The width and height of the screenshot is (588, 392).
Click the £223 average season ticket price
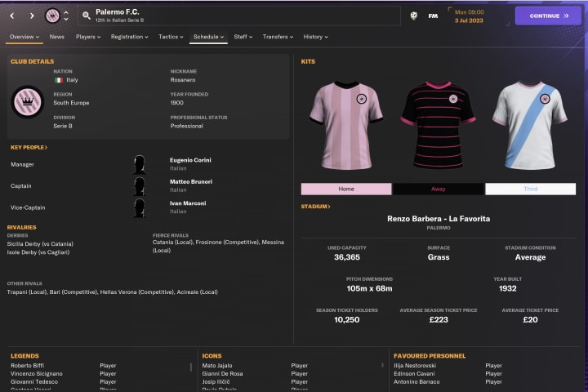[x=439, y=320]
